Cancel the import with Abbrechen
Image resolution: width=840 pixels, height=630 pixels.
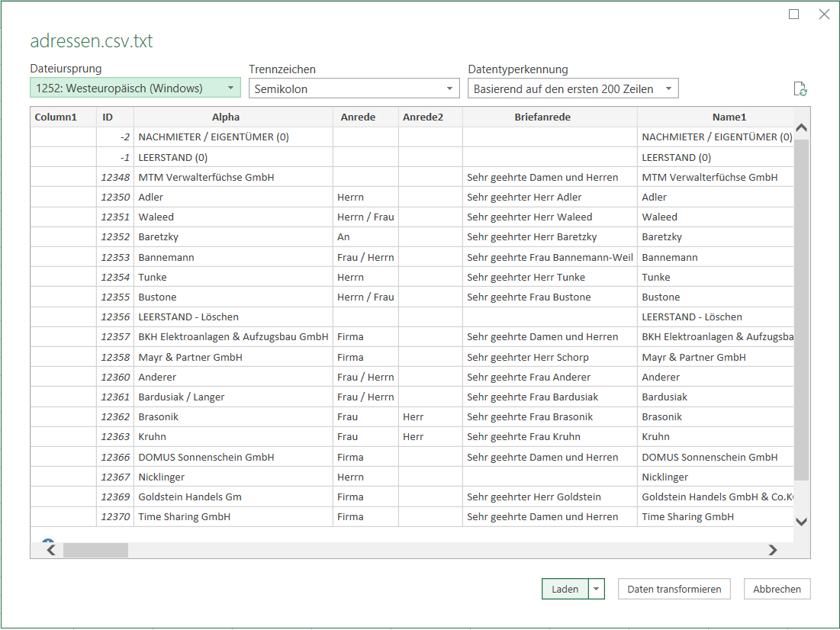click(777, 589)
